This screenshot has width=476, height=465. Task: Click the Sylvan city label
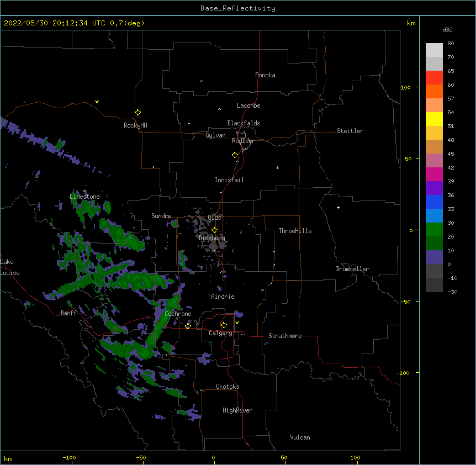(215, 135)
